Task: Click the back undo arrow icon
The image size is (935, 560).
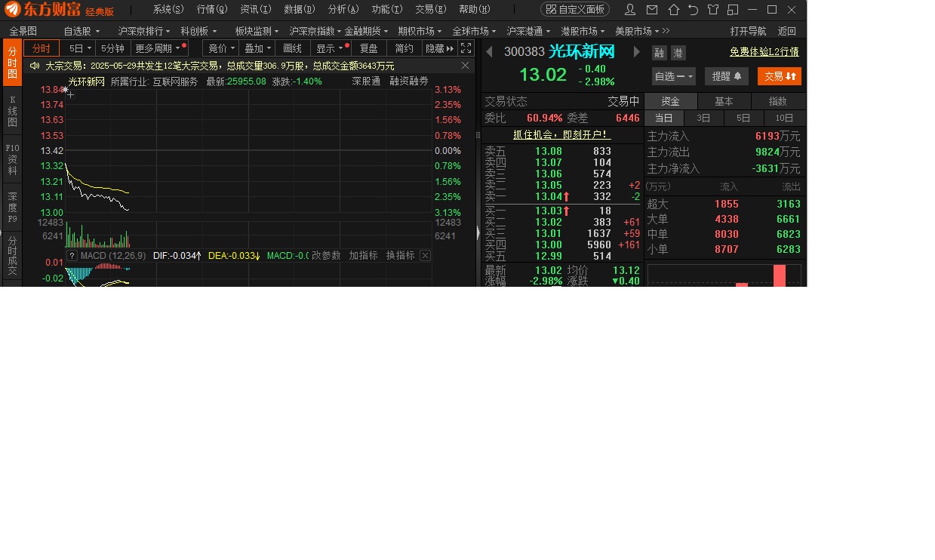Action: 693,10
